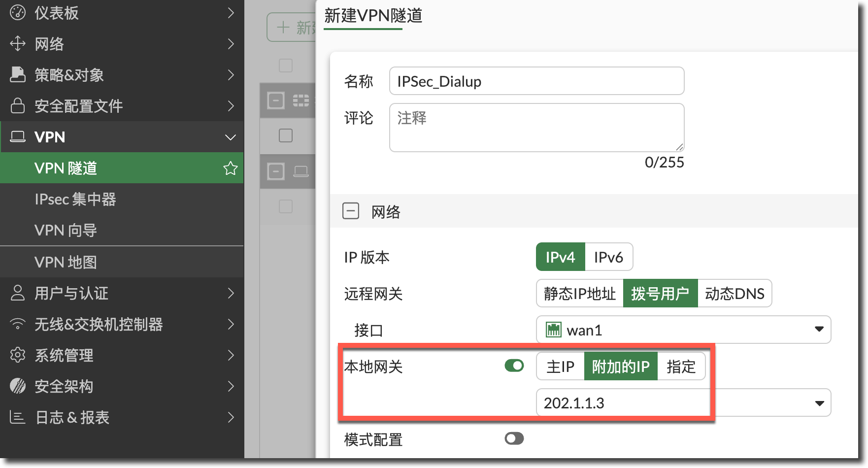Open the VPN 向导 menu item
Image resolution: width=868 pixels, height=468 pixels.
click(66, 231)
